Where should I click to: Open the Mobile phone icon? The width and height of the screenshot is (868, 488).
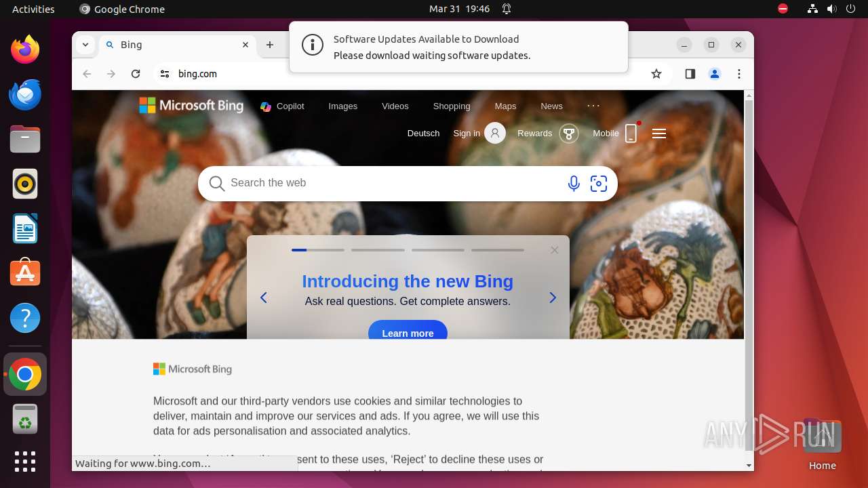[631, 134]
